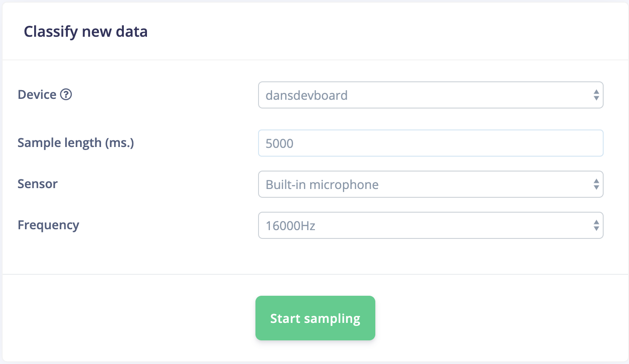The image size is (629, 364).
Task: Click the 5000 value in Sample length
Action: tap(280, 143)
